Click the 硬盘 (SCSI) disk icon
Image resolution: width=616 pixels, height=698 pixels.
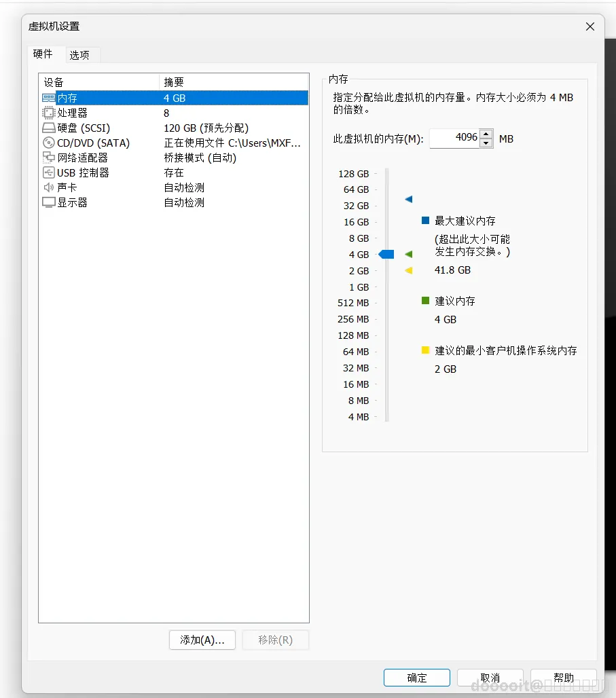tap(50, 128)
